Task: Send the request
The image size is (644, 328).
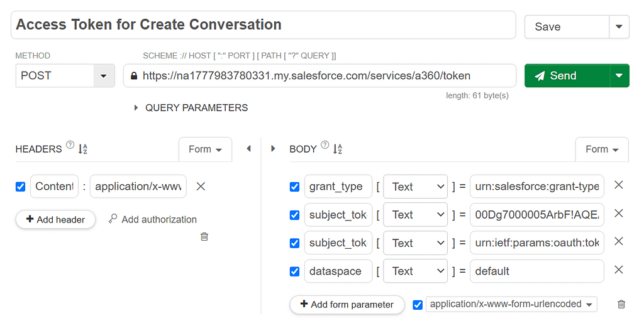Action: [x=567, y=75]
